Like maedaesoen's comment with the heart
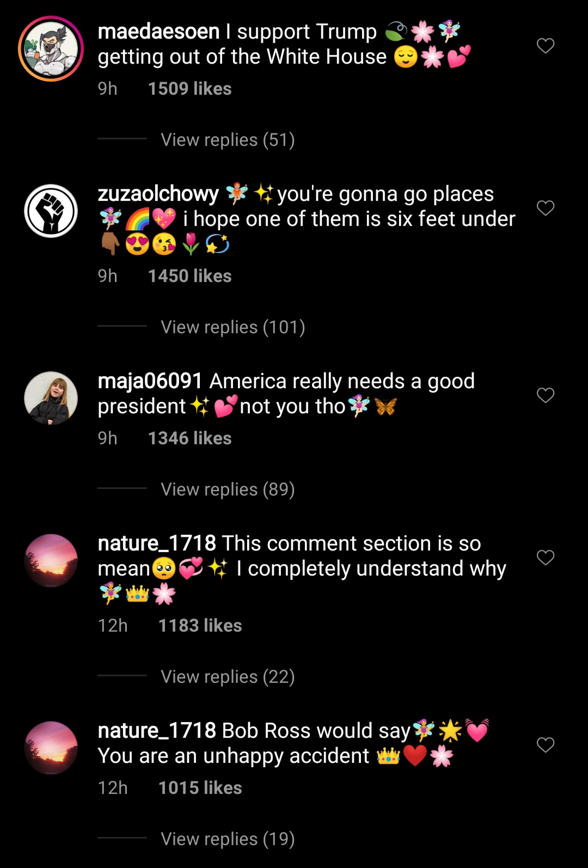This screenshot has height=868, width=588. click(545, 46)
